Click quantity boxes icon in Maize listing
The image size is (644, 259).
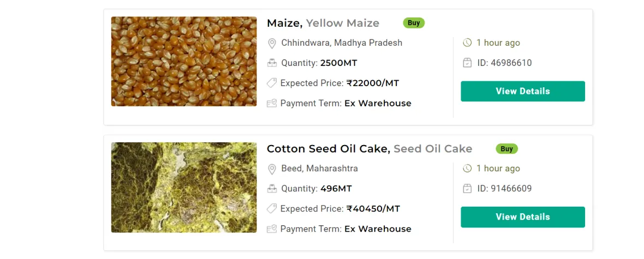coord(272,63)
